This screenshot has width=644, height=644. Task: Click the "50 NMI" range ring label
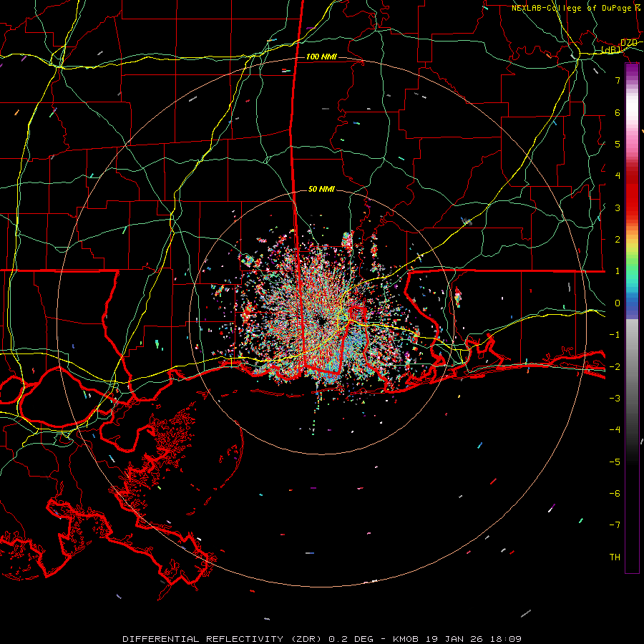321,189
